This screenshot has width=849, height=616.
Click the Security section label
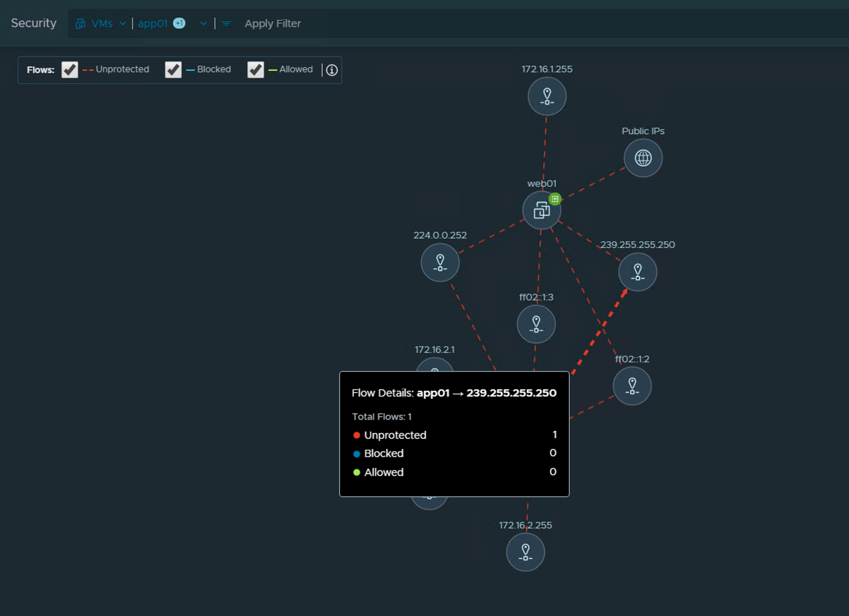(34, 23)
